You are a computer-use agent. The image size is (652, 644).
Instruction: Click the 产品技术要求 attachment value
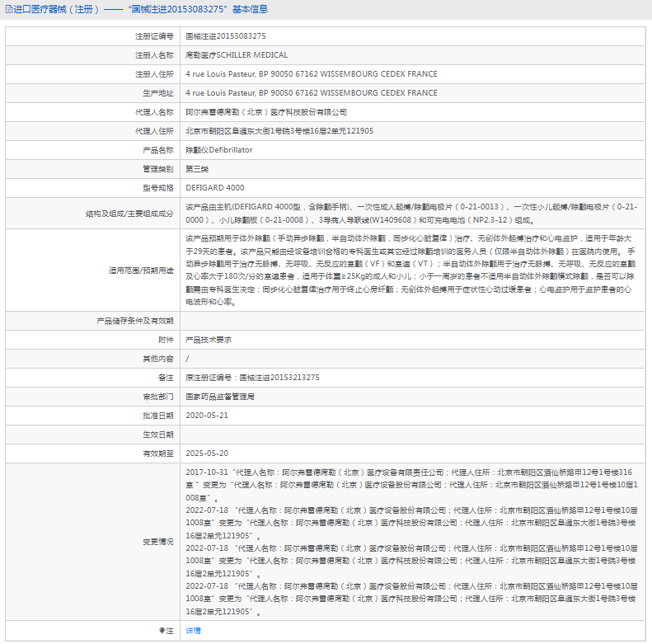coord(209,340)
